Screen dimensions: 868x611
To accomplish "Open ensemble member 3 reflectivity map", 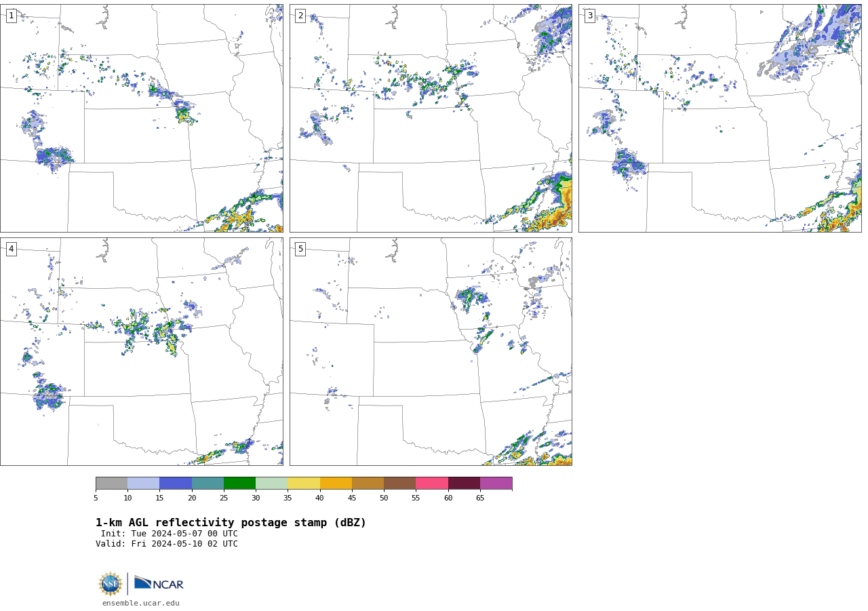I will point(720,118).
